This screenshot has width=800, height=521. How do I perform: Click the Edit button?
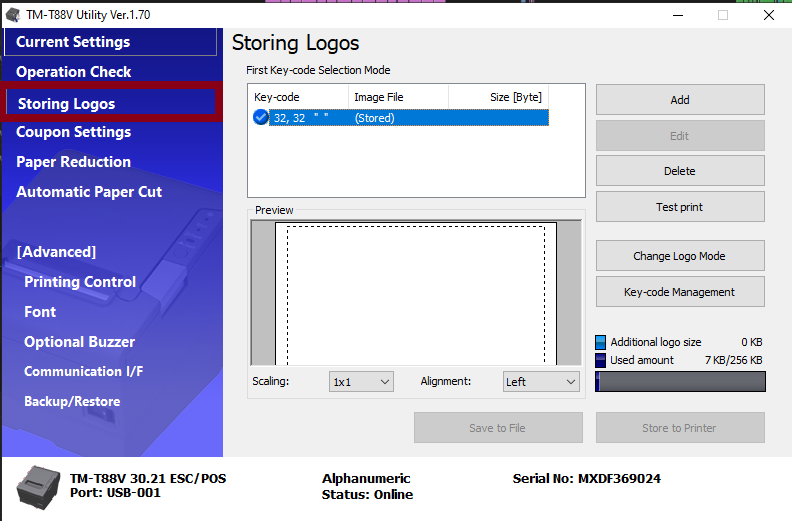pyautogui.click(x=680, y=136)
